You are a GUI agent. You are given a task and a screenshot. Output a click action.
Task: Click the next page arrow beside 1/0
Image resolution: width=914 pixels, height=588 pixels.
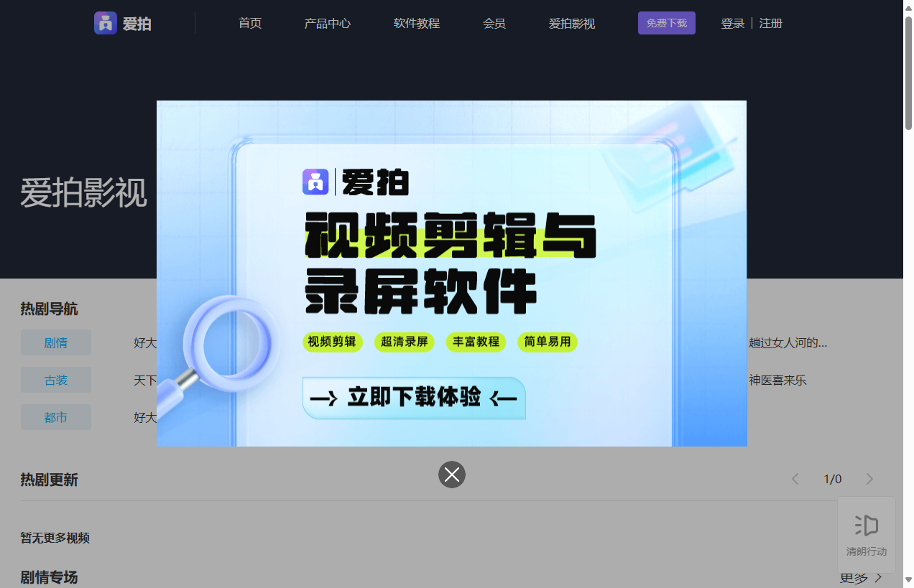coord(869,478)
